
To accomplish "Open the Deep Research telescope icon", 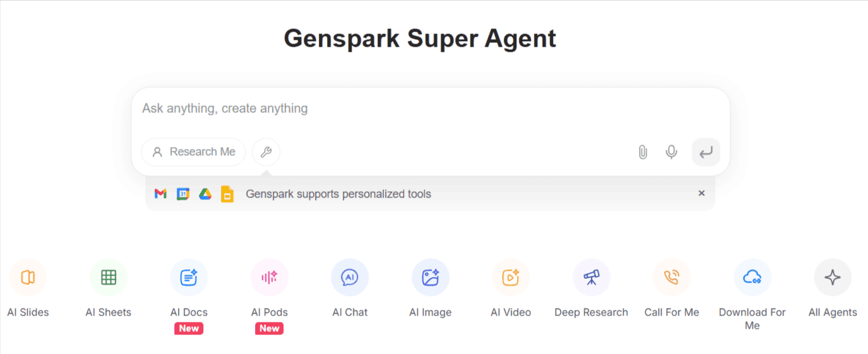I will coord(592,278).
